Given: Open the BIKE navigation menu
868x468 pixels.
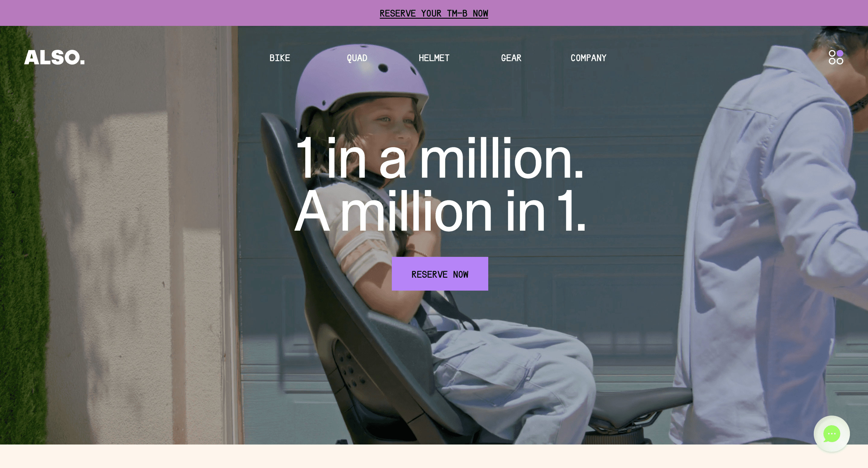Looking at the screenshot, I should coord(280,58).
